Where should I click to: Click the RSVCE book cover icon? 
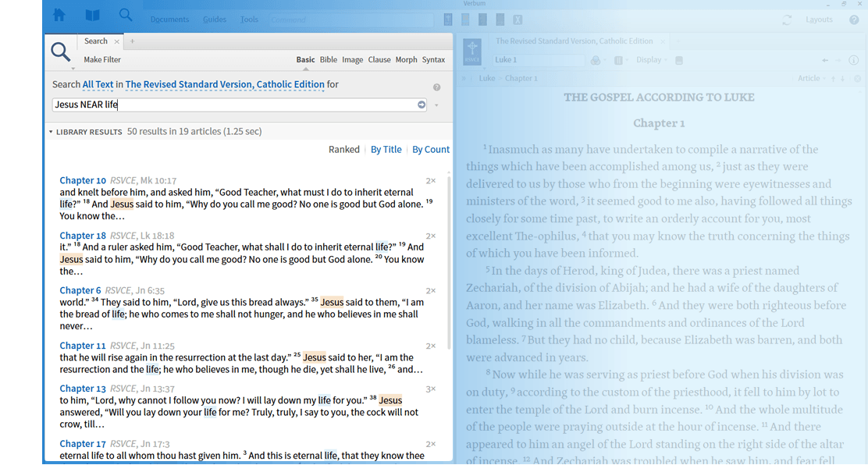point(472,51)
